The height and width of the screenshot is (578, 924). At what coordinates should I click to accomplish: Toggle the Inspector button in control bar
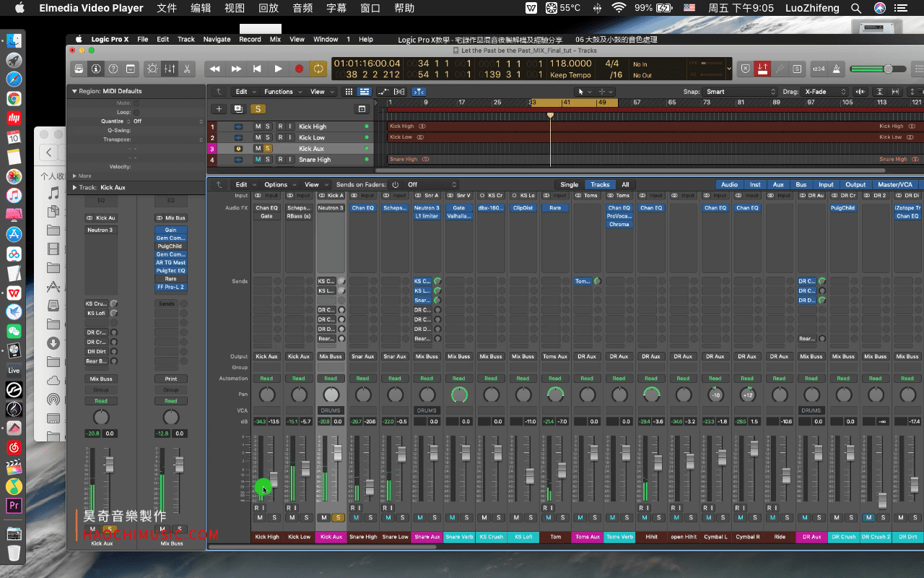[96, 69]
